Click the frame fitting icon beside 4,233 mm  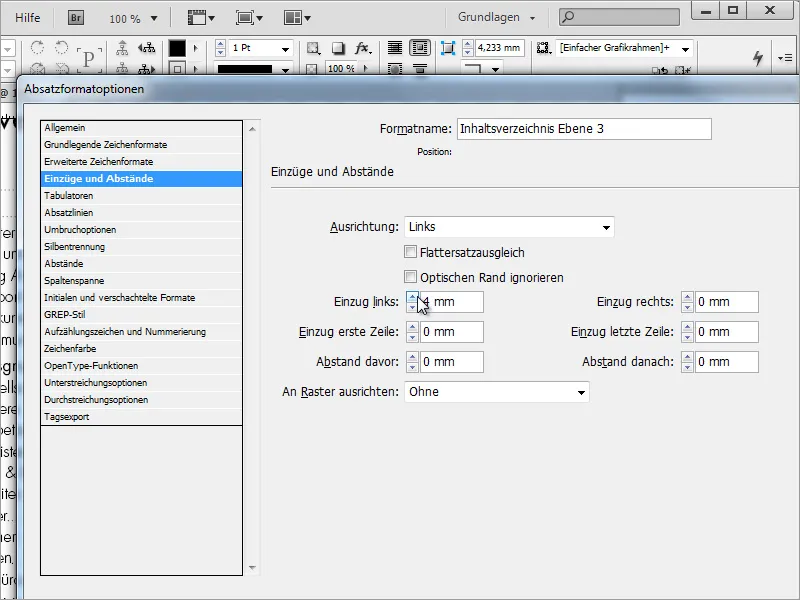click(447, 48)
